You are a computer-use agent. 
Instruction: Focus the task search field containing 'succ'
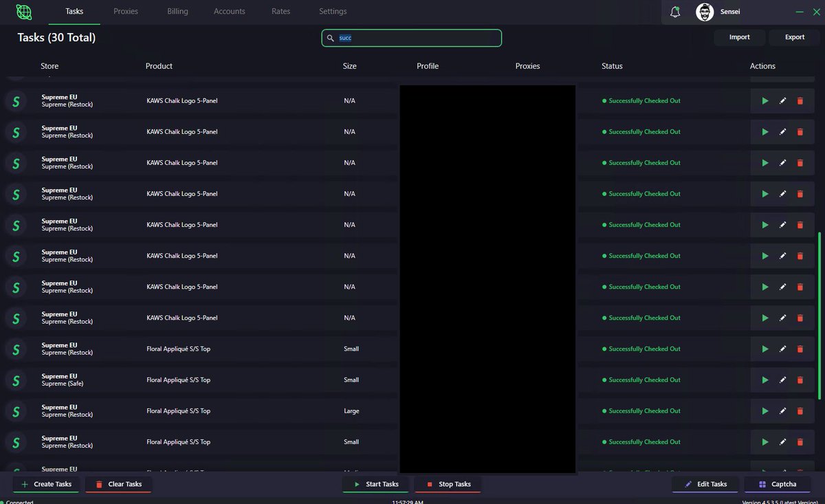pos(412,39)
